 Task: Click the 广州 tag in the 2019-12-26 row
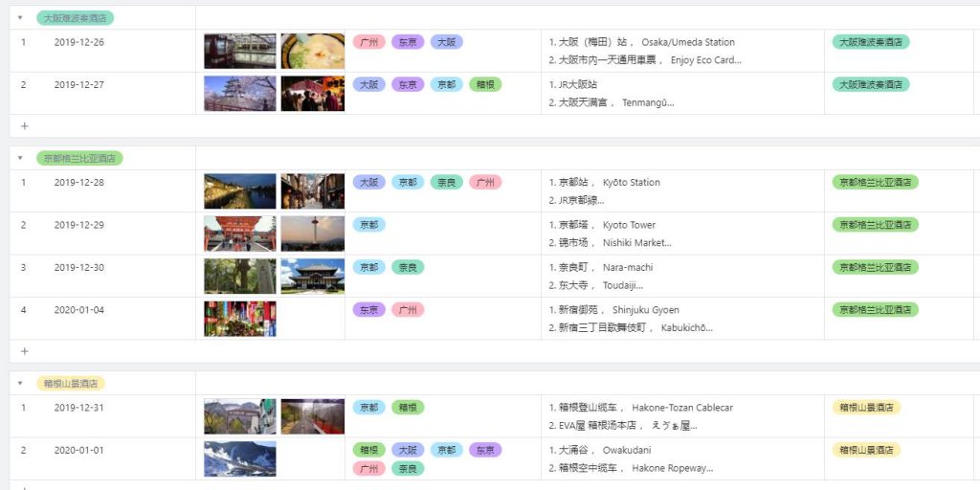[368, 42]
